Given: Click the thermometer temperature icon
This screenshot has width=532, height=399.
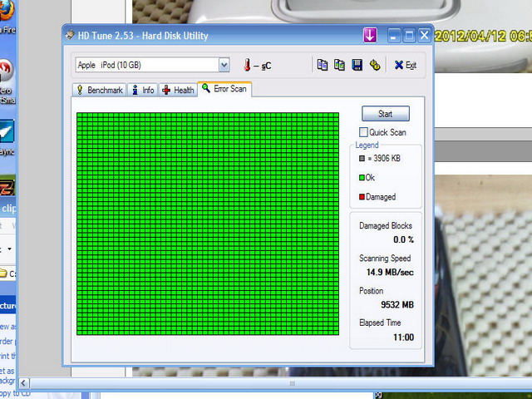Looking at the screenshot, I should coord(247,65).
